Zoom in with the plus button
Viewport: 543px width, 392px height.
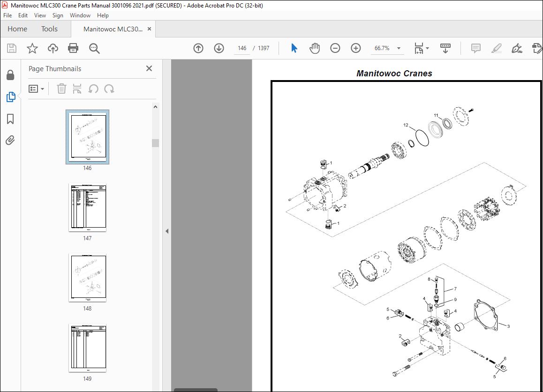[355, 48]
